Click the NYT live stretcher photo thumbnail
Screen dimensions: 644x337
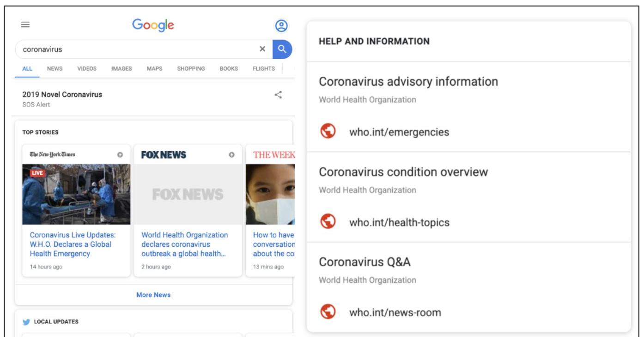(x=76, y=194)
